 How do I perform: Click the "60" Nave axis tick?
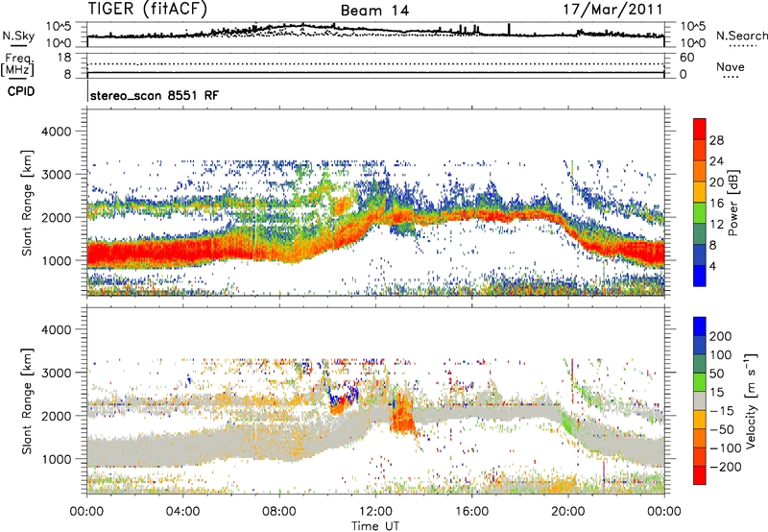pyautogui.click(x=686, y=58)
